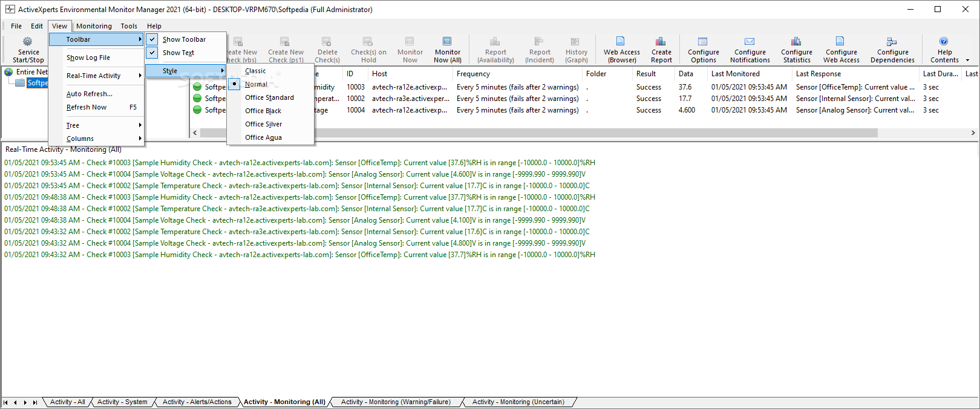Click the Entire Network globe icon
This screenshot has height=409, width=980.
8,72
